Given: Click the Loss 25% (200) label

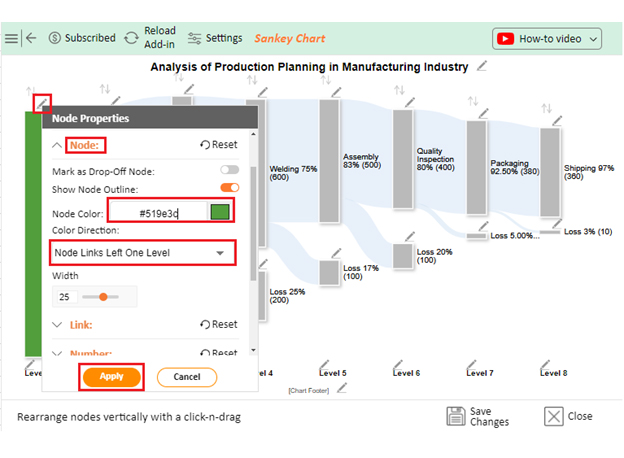Looking at the screenshot, I should [x=287, y=296].
